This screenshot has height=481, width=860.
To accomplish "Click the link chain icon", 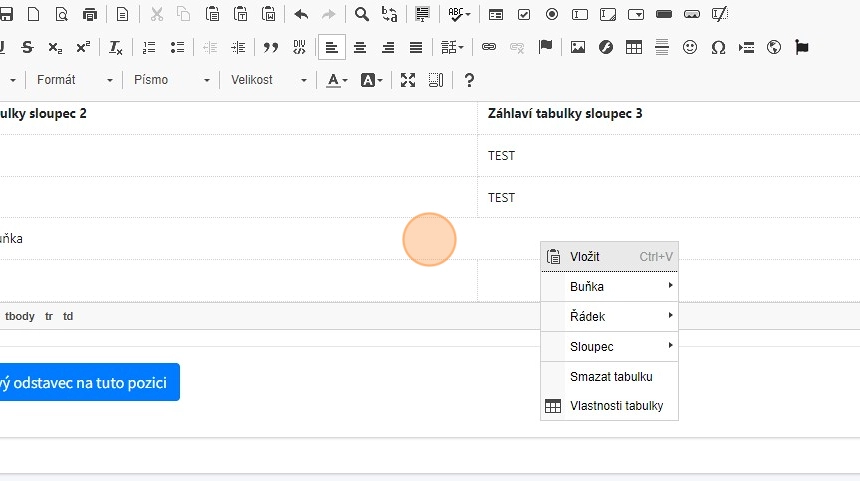I will (489, 47).
